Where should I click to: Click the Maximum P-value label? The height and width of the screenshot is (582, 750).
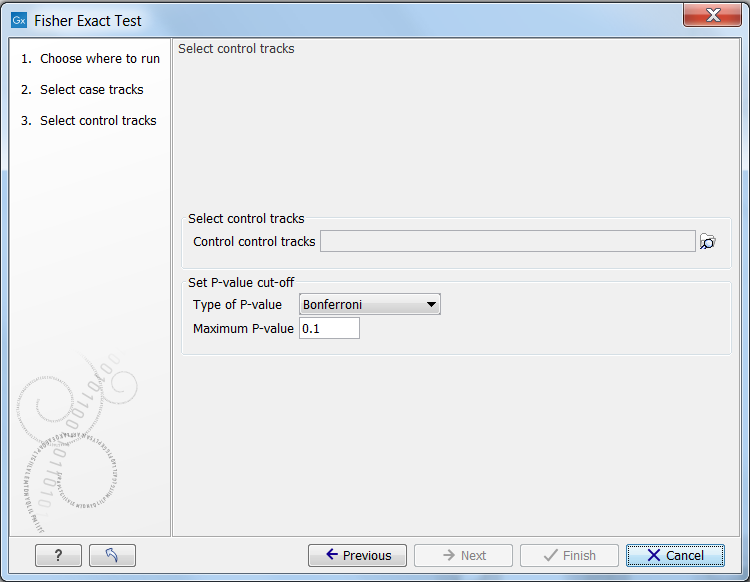[x=244, y=328]
